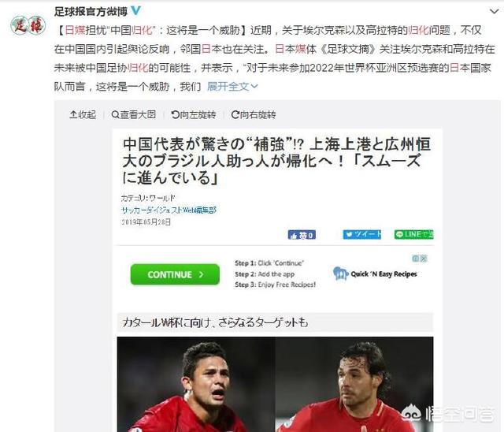Image resolution: width=504 pixels, height=432 pixels.
Task: Click the right player photo
Action: 354,385
